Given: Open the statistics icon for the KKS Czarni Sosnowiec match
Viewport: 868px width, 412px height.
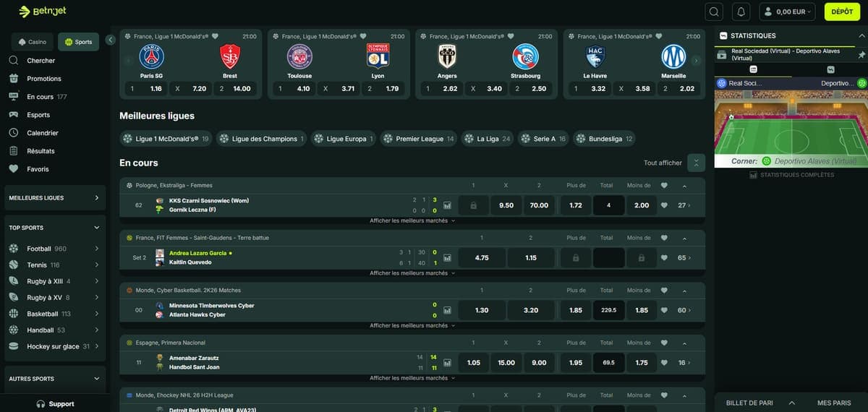Looking at the screenshot, I should (447, 205).
